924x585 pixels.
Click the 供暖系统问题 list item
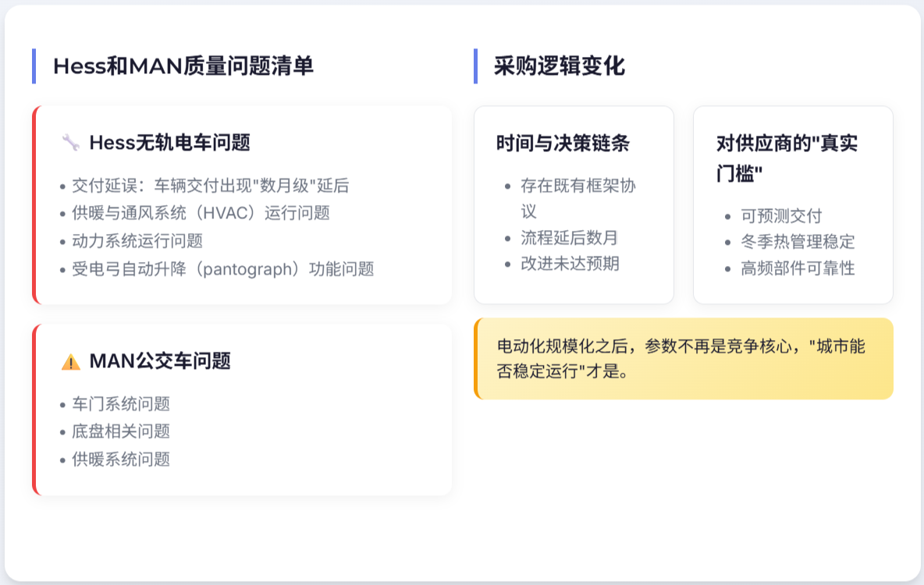pyautogui.click(x=121, y=459)
